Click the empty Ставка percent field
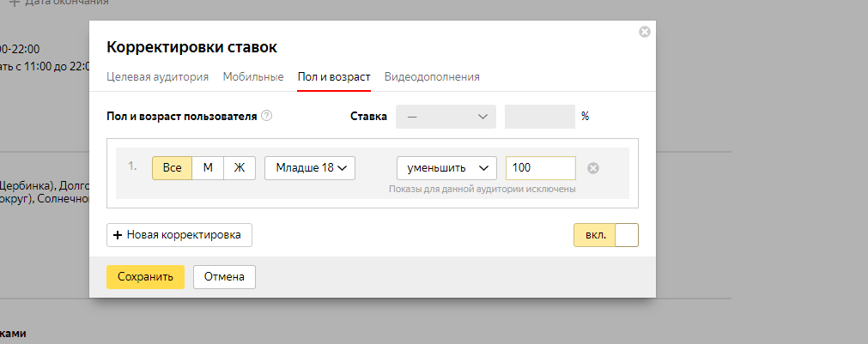The image size is (868, 344). pos(539,117)
